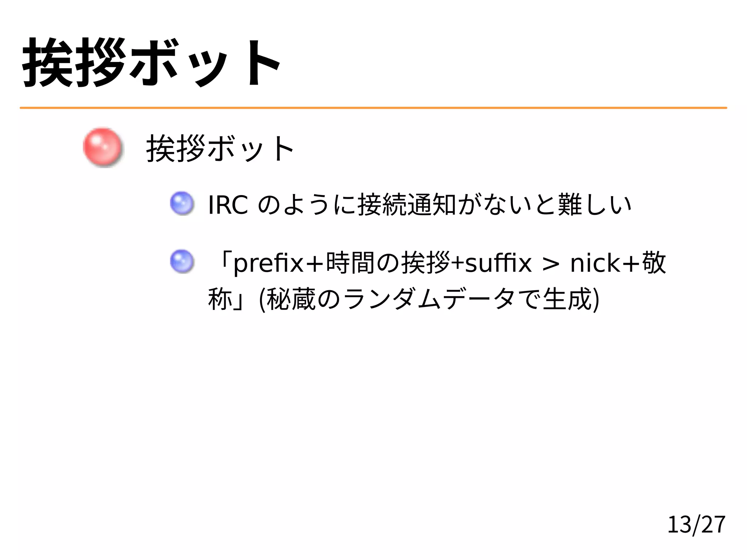This screenshot has height=560, width=747.
Task: Click the red sphere bullet icon
Action: 102,147
